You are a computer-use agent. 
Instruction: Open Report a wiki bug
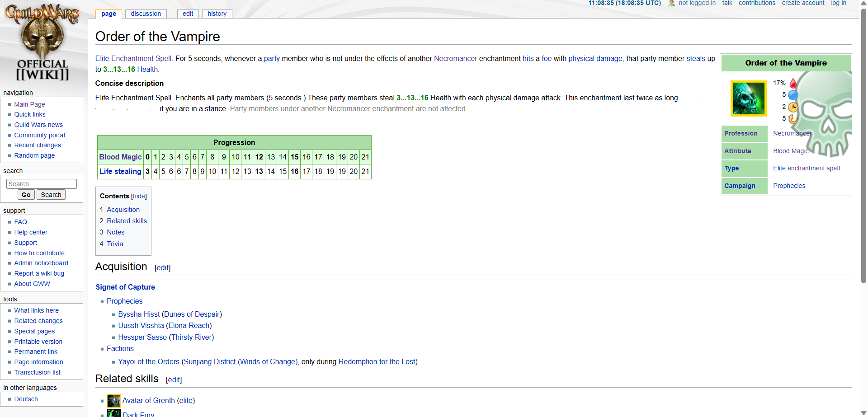[x=39, y=273]
